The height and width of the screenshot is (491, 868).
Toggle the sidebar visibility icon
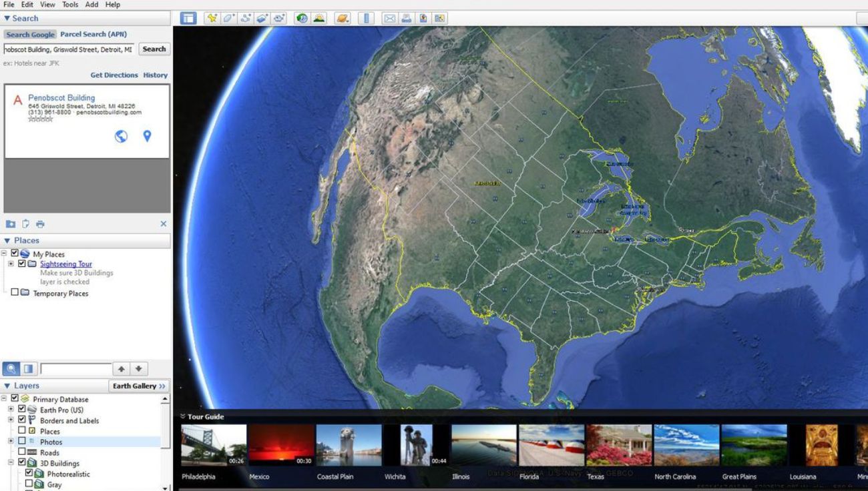(188, 18)
